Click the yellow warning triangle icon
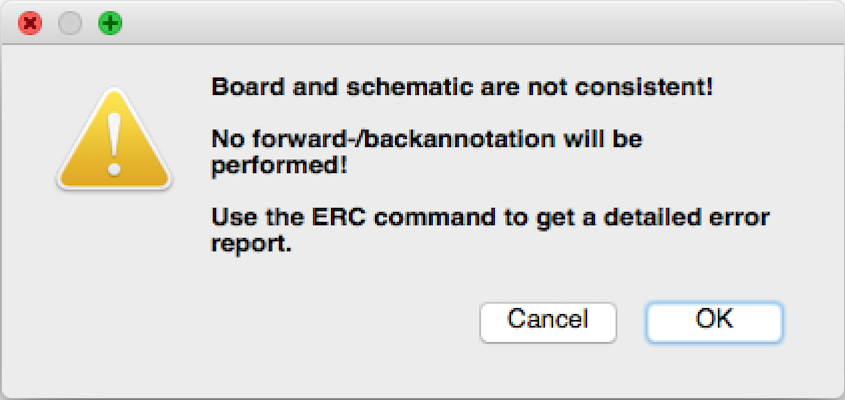845x400 pixels. point(114,141)
